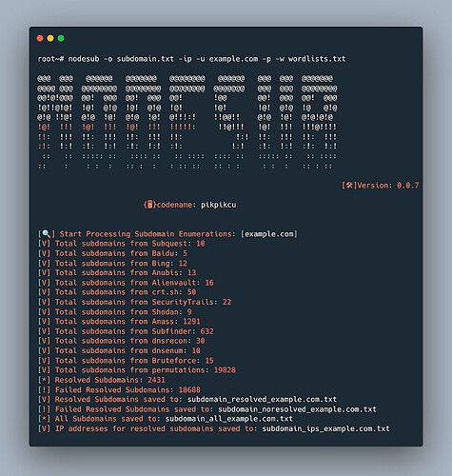
Task: Select 'wordlists.txt' in the command line
Action: [x=317, y=59]
